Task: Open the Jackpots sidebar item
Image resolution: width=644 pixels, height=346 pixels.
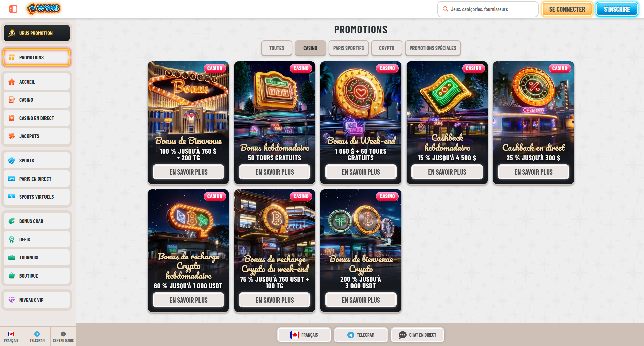Action: (37, 136)
